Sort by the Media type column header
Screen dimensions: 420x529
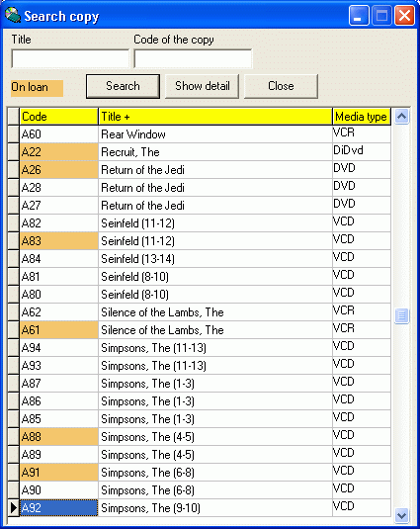(x=362, y=117)
